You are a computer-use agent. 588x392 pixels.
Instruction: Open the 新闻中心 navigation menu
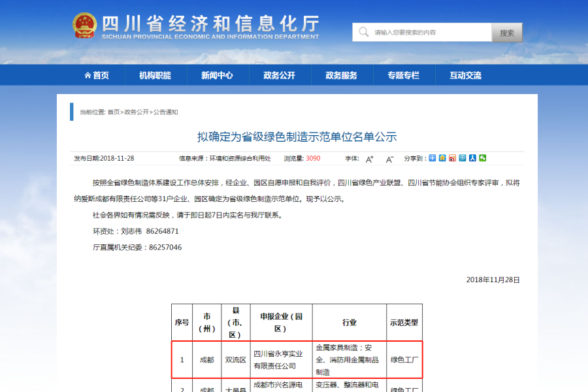[217, 75]
